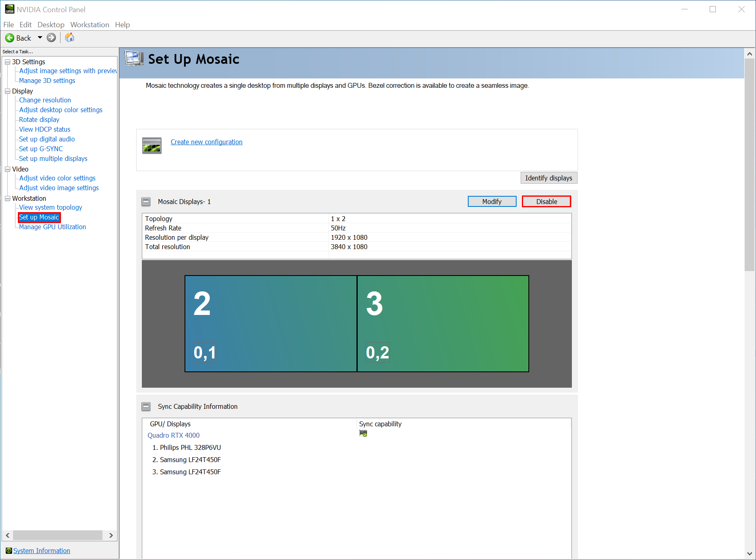Select display 3 in mosaic layout
Image resolution: width=756 pixels, height=560 pixels.
[x=443, y=323]
